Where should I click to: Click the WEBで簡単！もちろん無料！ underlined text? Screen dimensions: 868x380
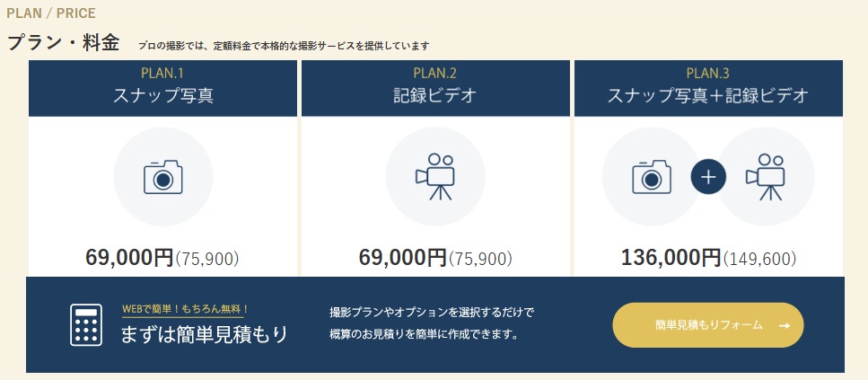click(186, 309)
